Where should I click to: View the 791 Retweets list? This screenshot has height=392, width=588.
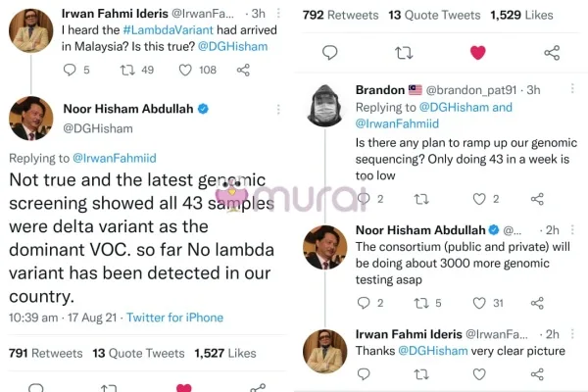45,354
